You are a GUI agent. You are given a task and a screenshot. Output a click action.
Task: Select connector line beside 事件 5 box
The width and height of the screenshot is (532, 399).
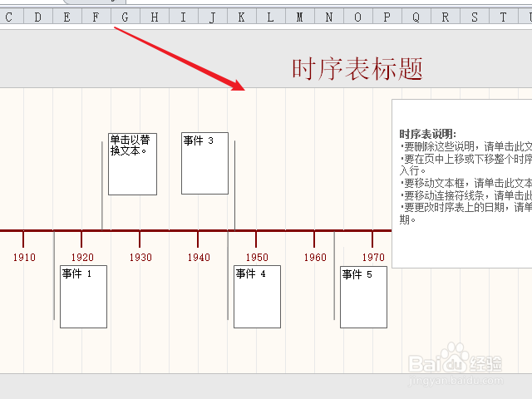[x=334, y=275]
